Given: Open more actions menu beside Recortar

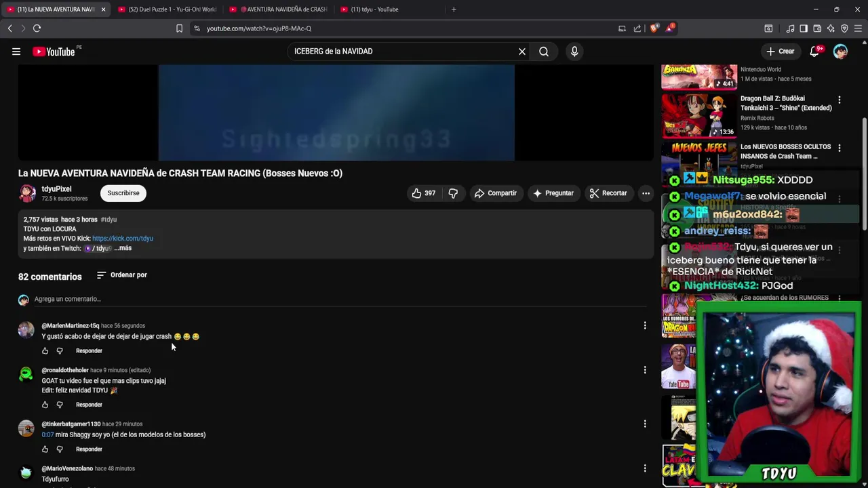Looking at the screenshot, I should (646, 193).
